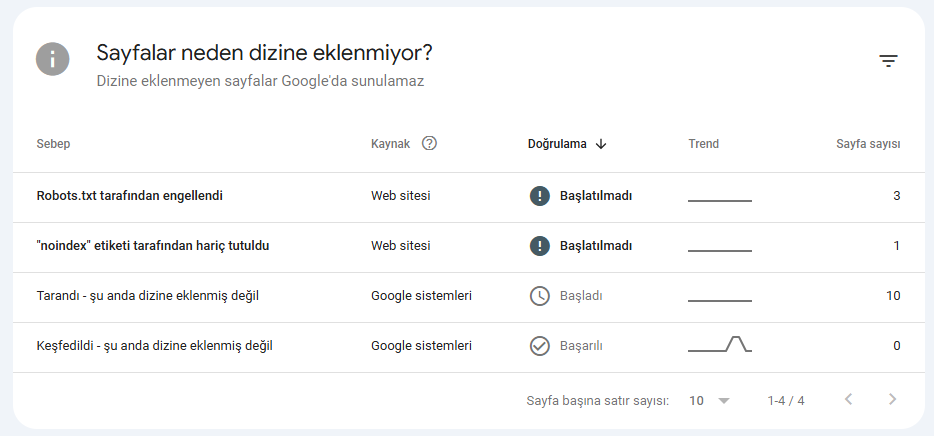The image size is (934, 436).
Task: Click the checkmark icon next to Başarılı
Action: [x=540, y=346]
